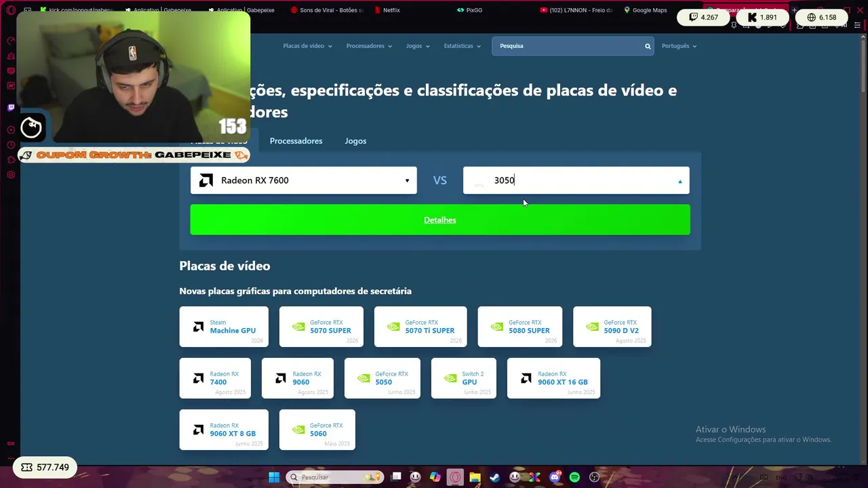This screenshot has height=488, width=868.
Task: Open the Opera menu logo icon
Action: pyautogui.click(x=11, y=10)
